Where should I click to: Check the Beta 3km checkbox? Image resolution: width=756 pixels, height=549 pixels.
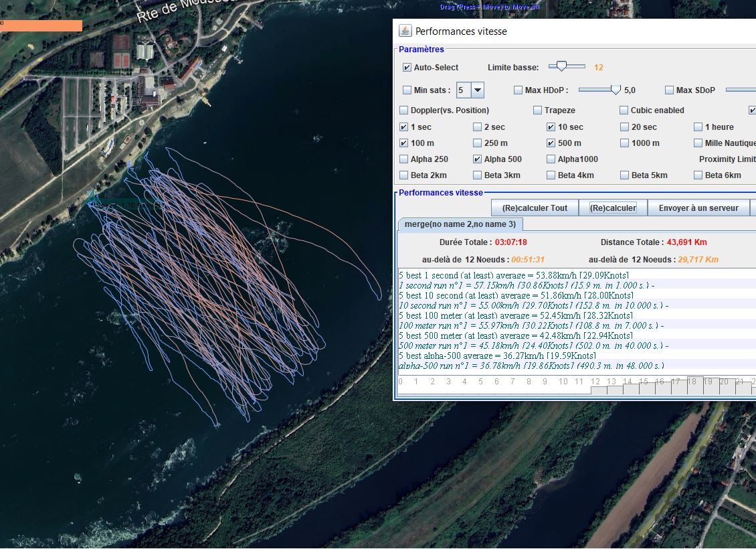click(x=478, y=175)
